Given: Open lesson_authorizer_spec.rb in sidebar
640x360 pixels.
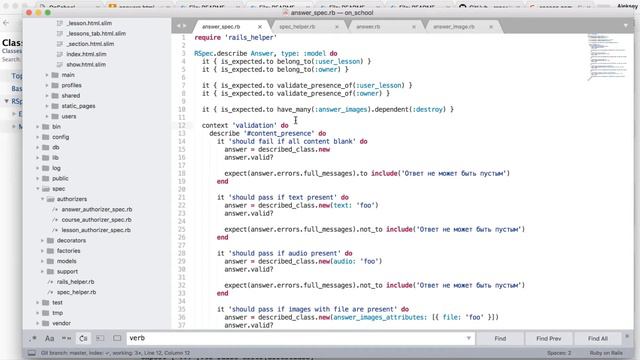Looking at the screenshot, I should pos(96,230).
